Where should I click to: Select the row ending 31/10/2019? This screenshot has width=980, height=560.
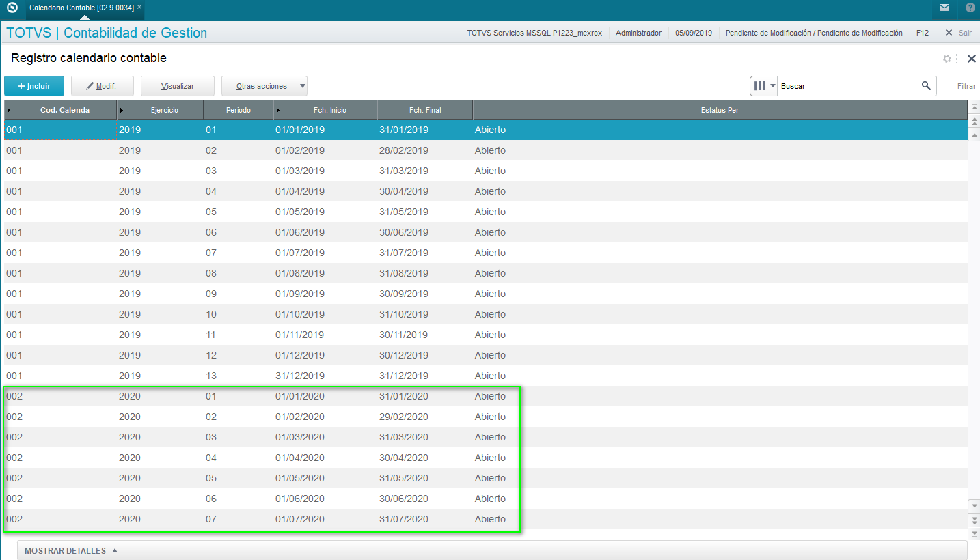coord(486,314)
